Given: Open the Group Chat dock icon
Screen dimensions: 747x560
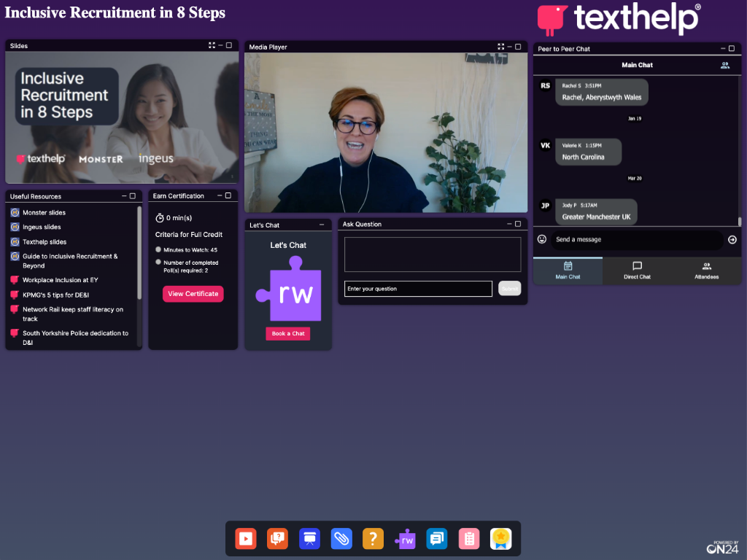Looking at the screenshot, I should pos(437,538).
